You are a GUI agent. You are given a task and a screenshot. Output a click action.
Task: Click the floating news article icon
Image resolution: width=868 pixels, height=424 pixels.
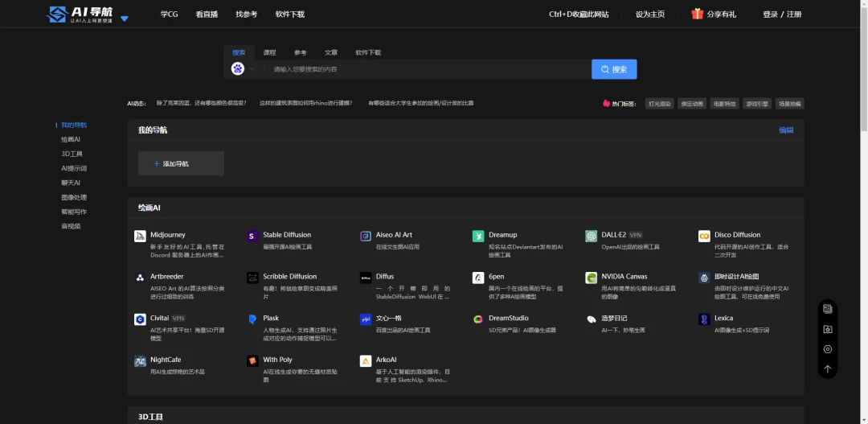pyautogui.click(x=828, y=309)
